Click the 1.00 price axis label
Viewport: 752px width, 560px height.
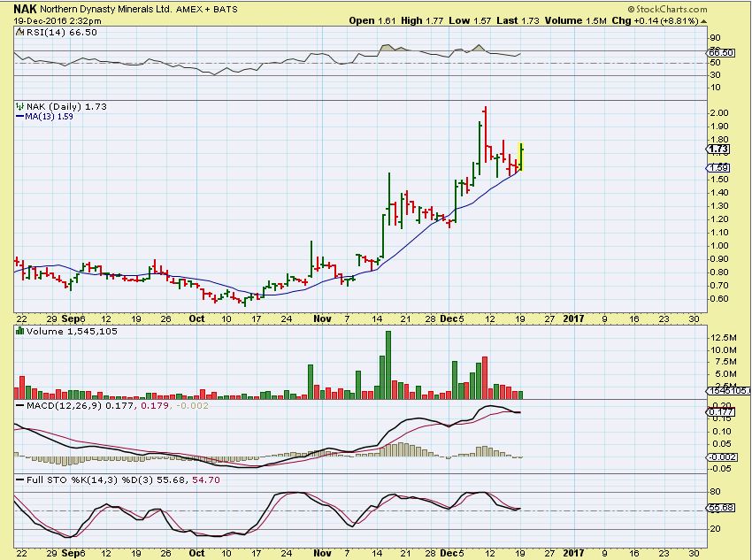718,245
